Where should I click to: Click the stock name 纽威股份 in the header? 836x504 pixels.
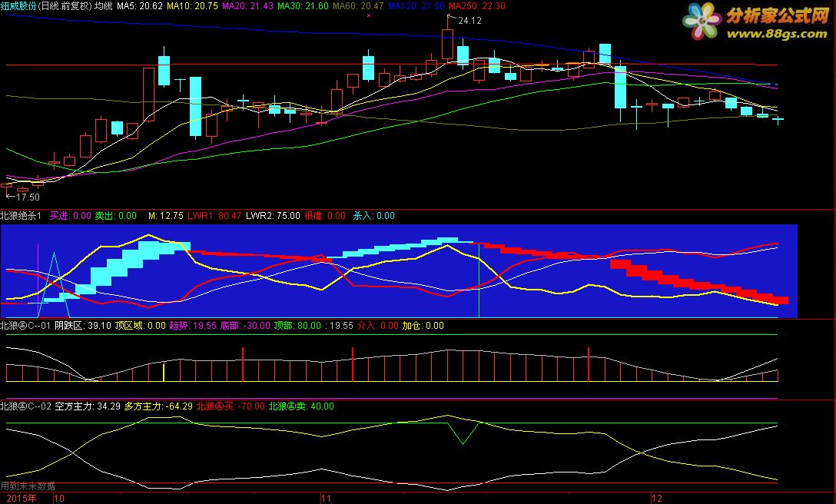(18, 6)
